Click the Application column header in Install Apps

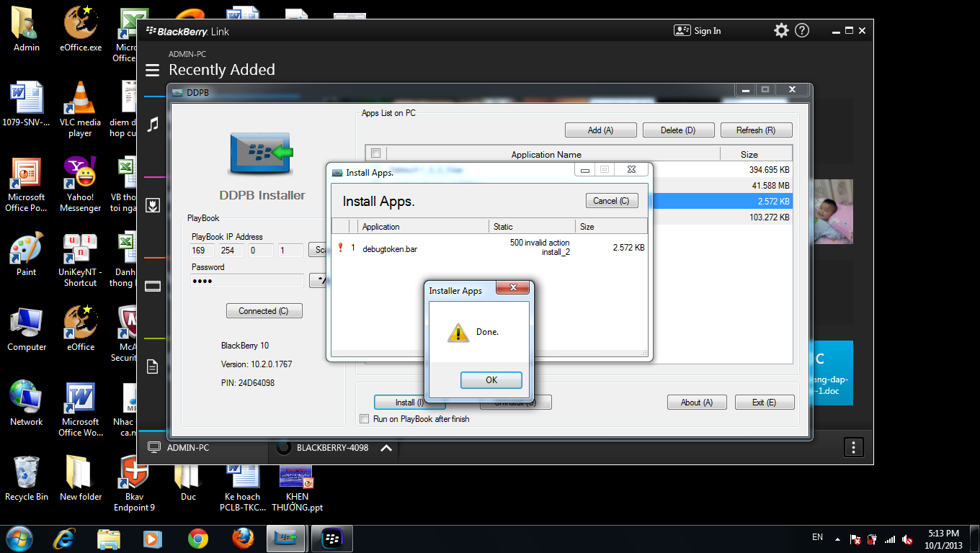point(424,227)
